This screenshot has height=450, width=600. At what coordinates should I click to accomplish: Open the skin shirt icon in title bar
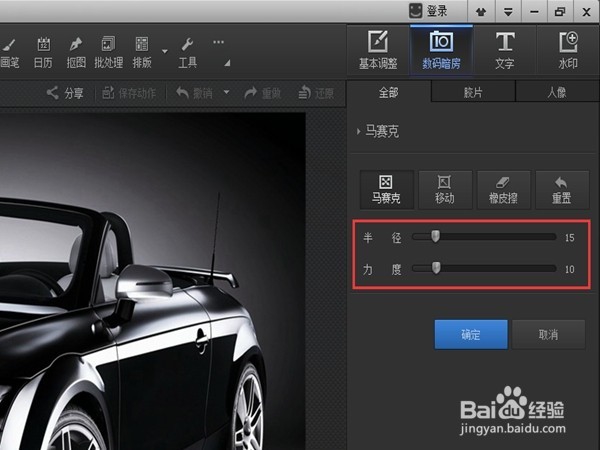481,12
